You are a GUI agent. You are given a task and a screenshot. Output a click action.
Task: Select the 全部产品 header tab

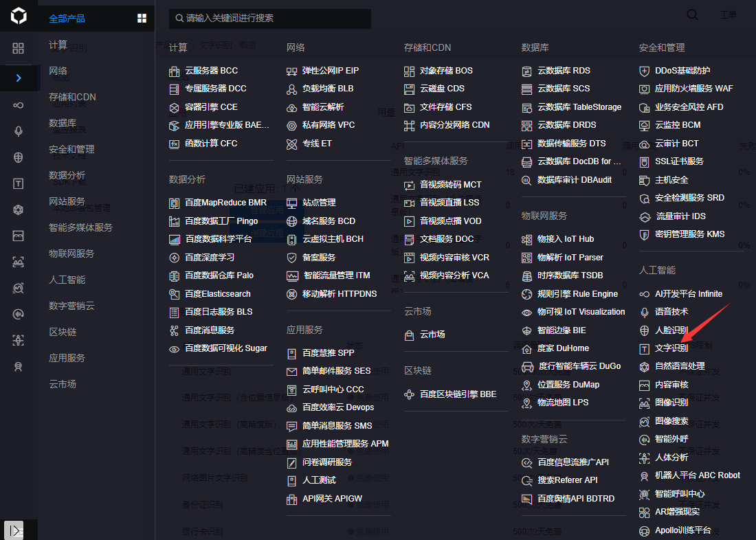pos(67,19)
